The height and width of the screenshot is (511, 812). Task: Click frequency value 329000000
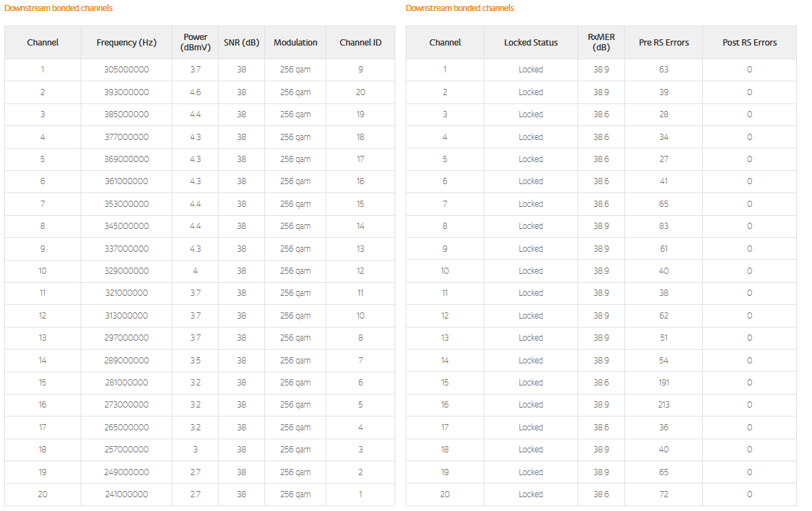126,271
